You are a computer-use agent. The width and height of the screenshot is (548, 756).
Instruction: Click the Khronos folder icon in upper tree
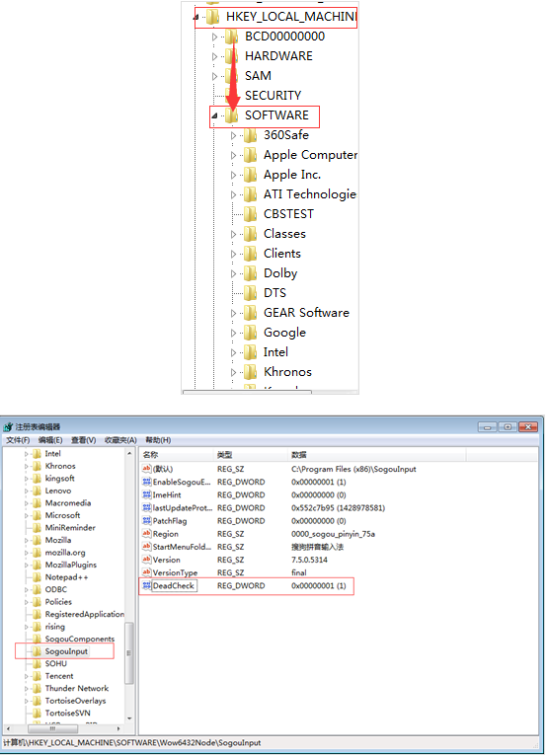pyautogui.click(x=251, y=372)
